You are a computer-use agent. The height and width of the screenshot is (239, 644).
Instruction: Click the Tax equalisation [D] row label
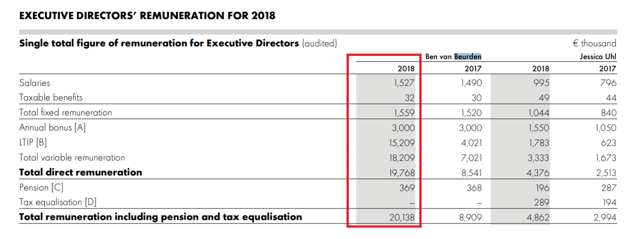pos(58,202)
